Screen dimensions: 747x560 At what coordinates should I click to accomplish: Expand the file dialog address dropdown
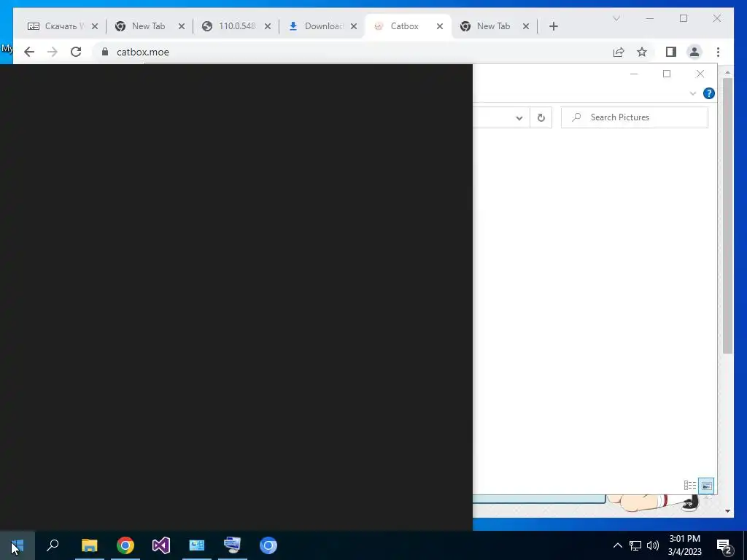click(x=519, y=117)
